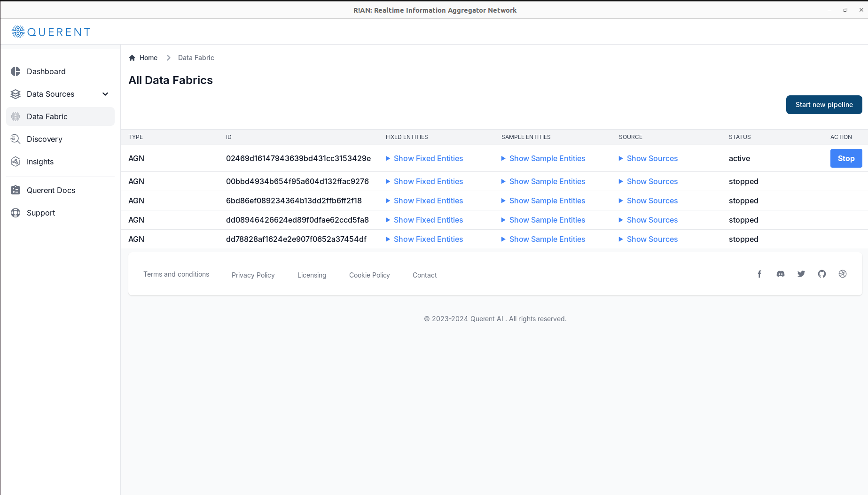This screenshot has width=868, height=495.
Task: Click the Data Sources layers icon
Action: 16,94
